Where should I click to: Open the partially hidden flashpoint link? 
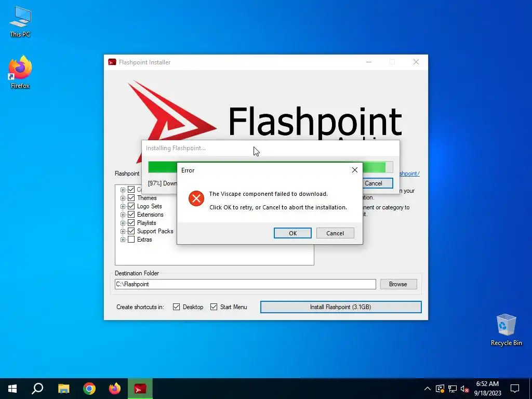click(x=409, y=174)
